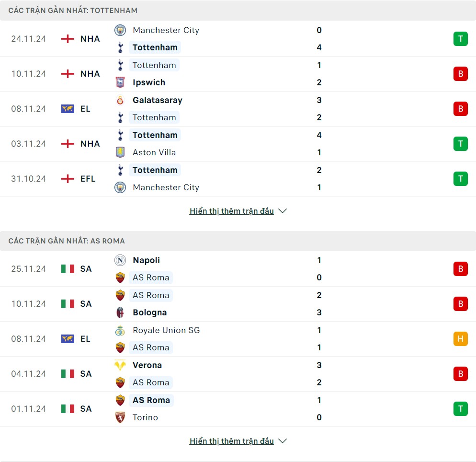
Task: Click the Bologna club crest icon
Action: coord(120,312)
